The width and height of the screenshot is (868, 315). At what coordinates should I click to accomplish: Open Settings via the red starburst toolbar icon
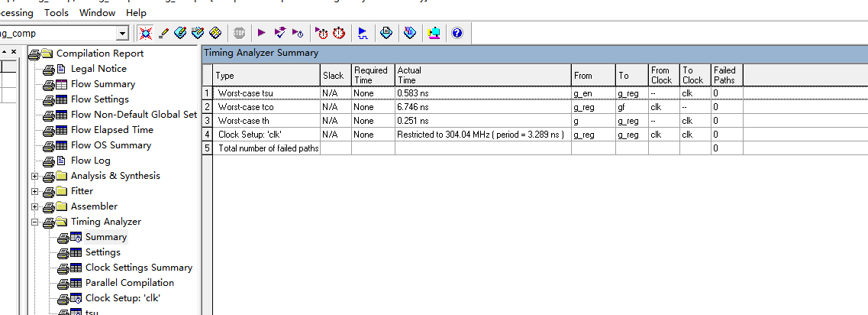point(146,34)
